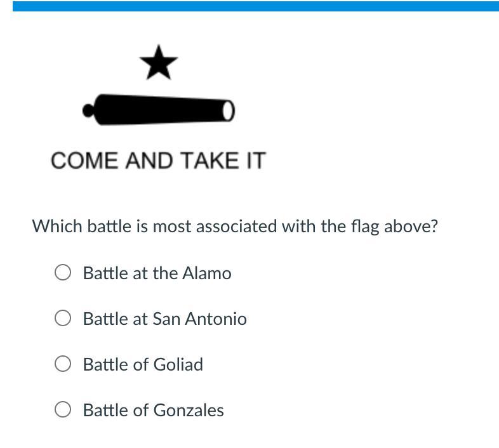Click the word 'COME' in the slogan
This screenshot has width=499, height=448.
[84, 161]
